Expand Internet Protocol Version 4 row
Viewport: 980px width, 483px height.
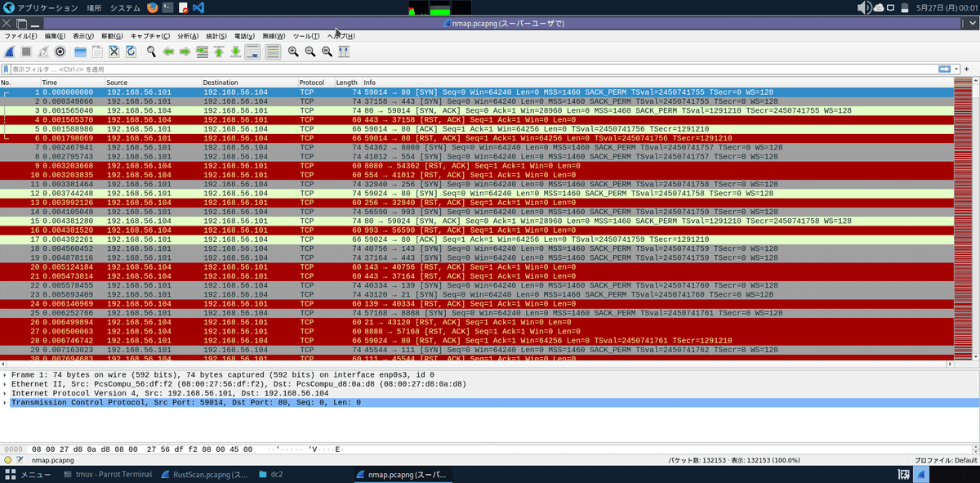[x=6, y=393]
